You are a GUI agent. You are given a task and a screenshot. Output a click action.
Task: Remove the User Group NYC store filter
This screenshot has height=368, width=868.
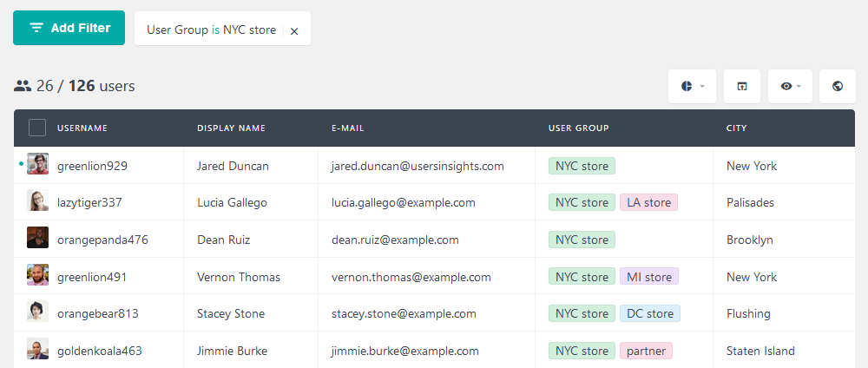point(294,31)
